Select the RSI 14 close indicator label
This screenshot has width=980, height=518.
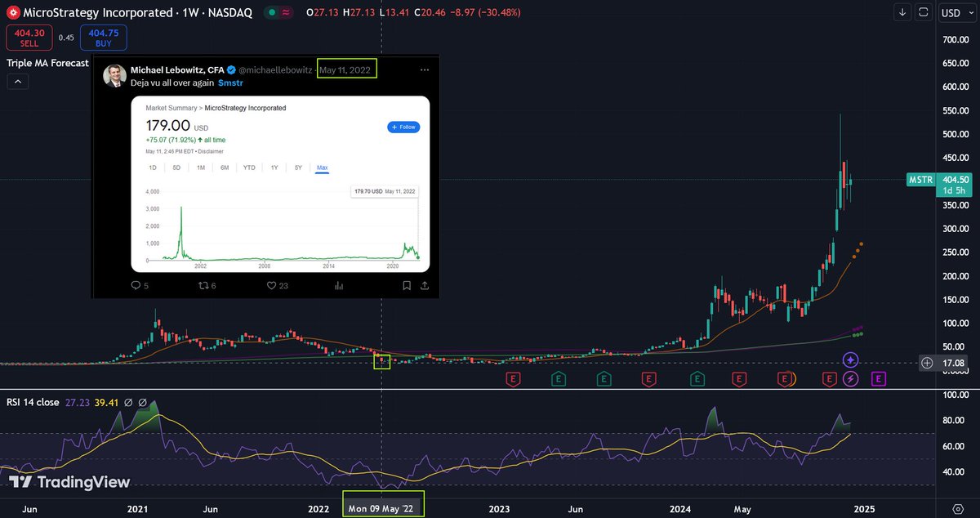(x=33, y=402)
